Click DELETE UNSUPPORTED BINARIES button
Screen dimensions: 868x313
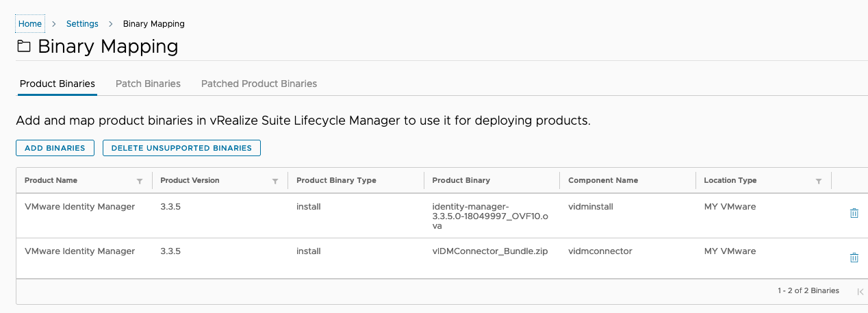click(181, 148)
